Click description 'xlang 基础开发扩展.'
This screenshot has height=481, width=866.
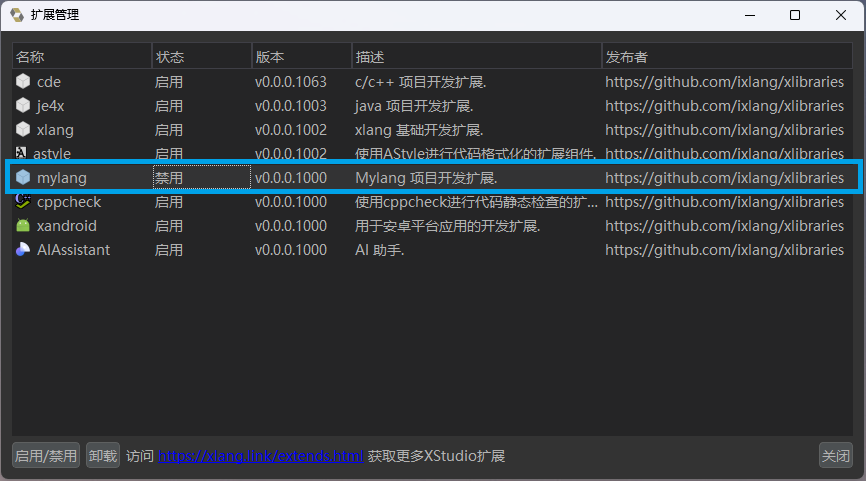pos(419,130)
